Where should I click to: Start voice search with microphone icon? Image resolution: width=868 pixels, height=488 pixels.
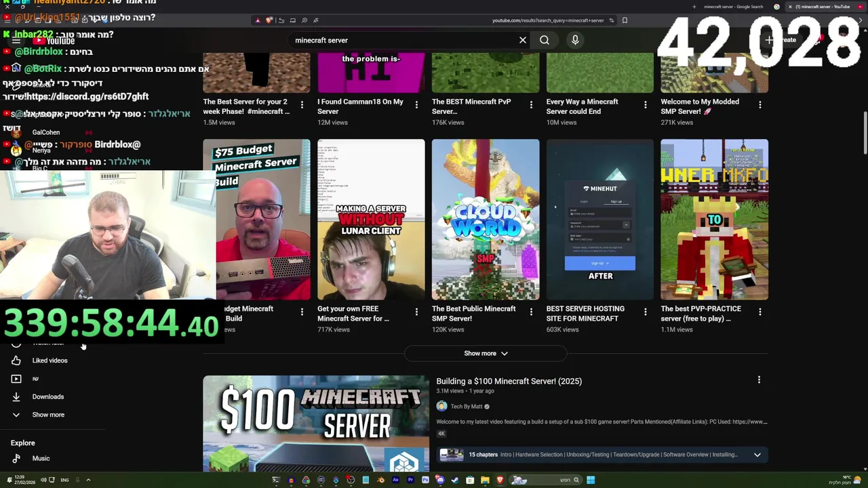point(575,40)
